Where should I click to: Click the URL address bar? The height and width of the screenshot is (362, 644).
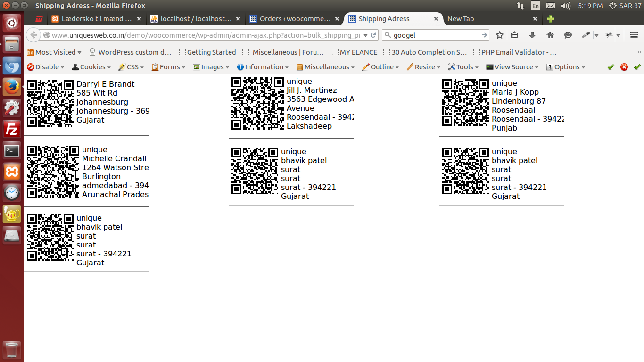coord(205,35)
